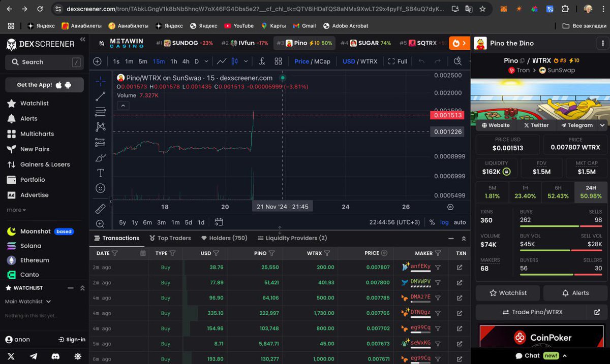610x364 pixels.
Task: Switch to Top Traders tab
Action: [170, 238]
